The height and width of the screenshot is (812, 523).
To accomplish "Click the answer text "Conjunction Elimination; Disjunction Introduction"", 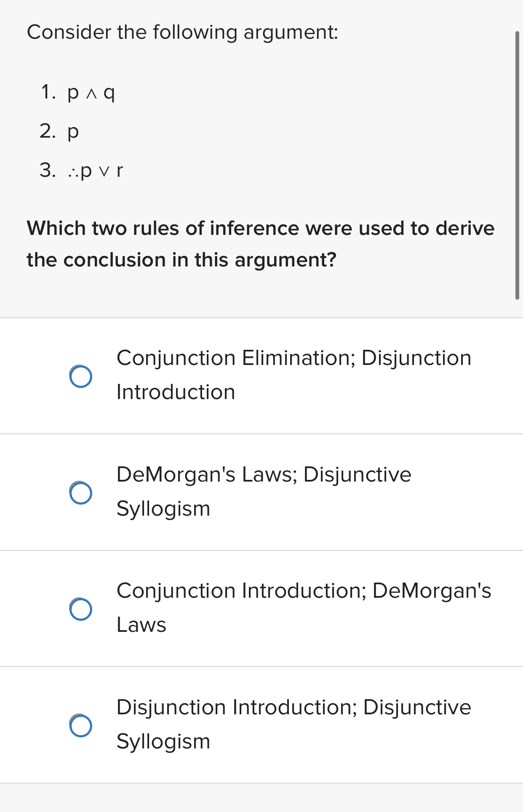I will pyautogui.click(x=294, y=375).
